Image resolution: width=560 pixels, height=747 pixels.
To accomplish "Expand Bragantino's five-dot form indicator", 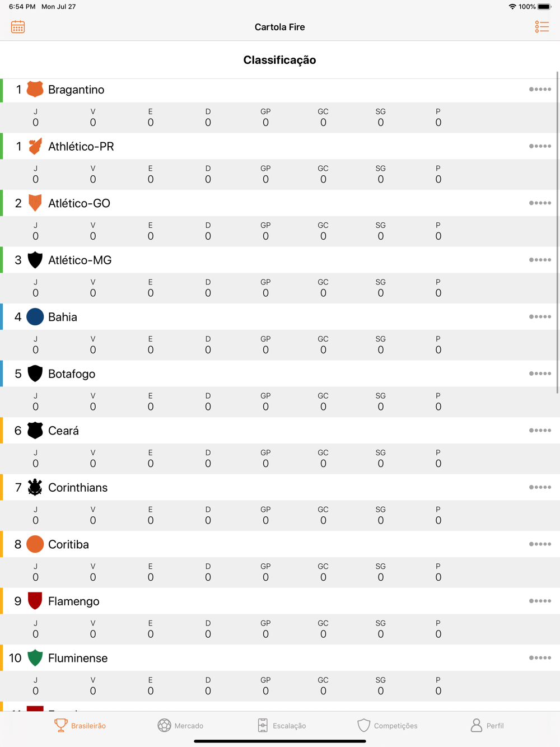I will coord(540,90).
